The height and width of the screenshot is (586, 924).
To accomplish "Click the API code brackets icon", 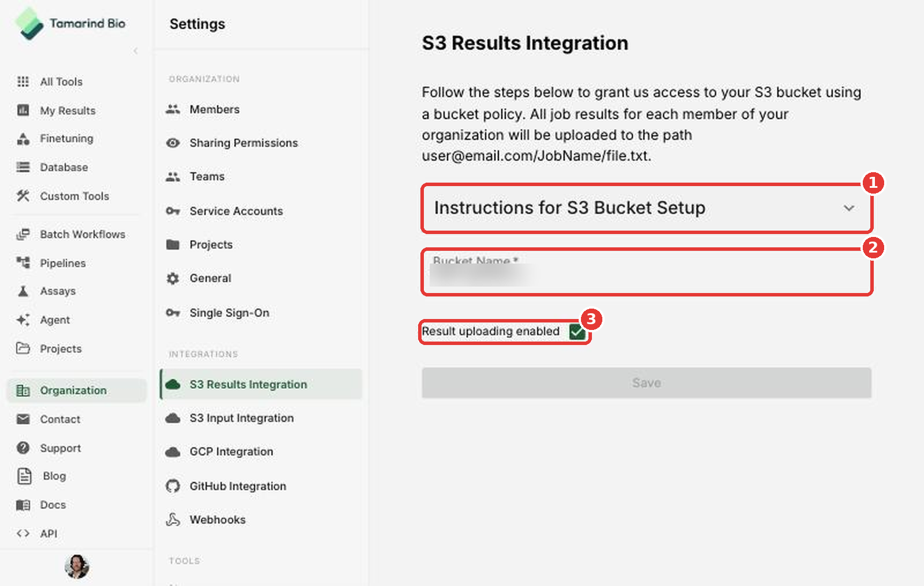I will pyautogui.click(x=23, y=533).
